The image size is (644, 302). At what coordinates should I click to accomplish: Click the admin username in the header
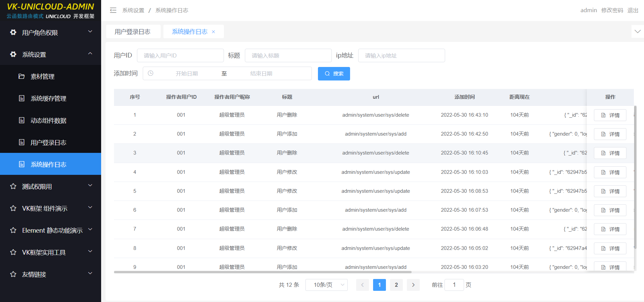[x=589, y=10]
